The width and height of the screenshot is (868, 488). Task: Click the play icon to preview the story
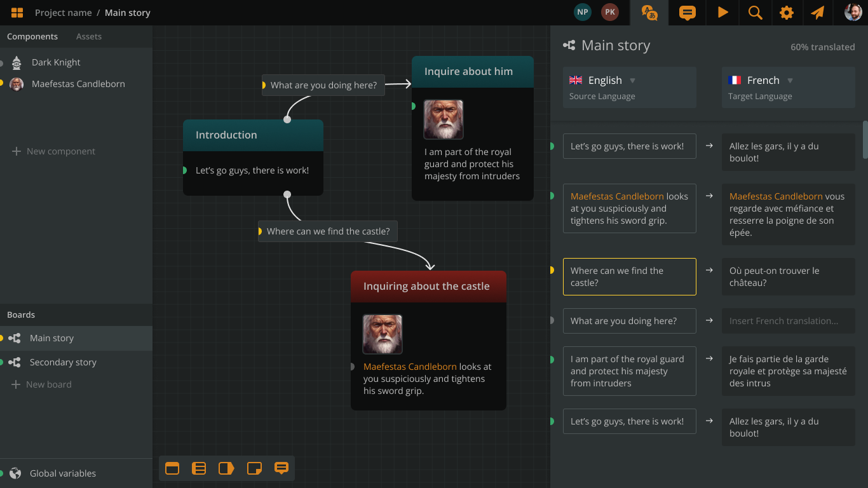(722, 12)
